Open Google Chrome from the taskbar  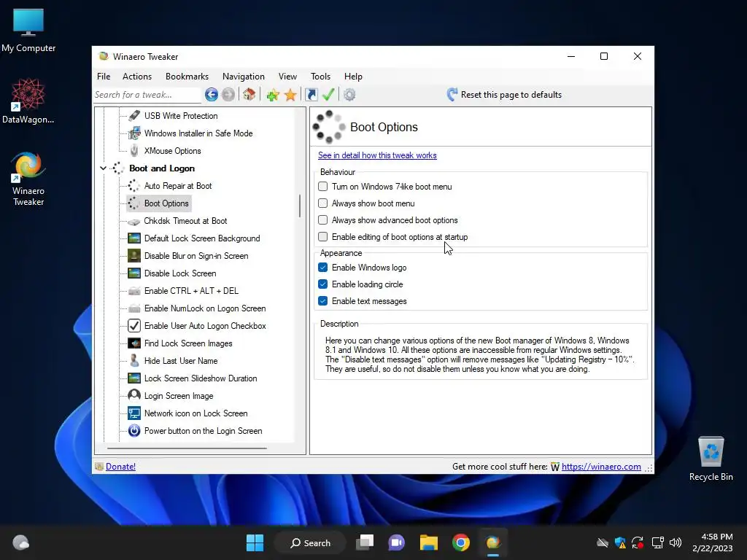461,542
